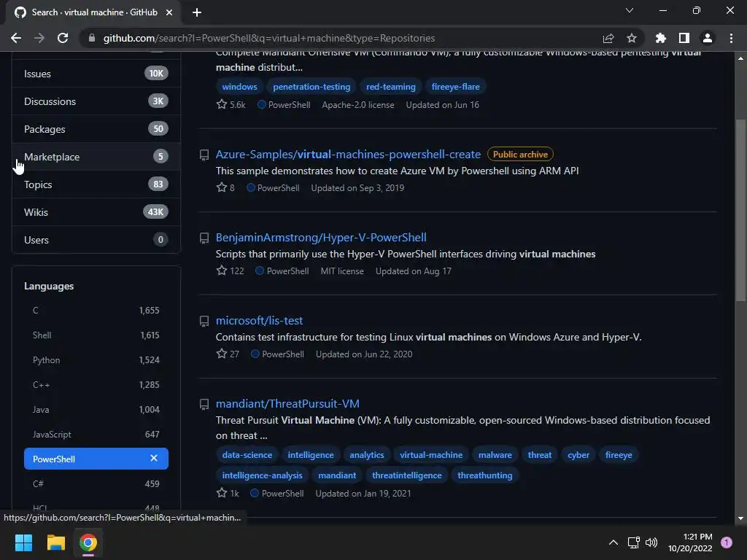Open the tab search chevron
Screen dimensions: 747x560
pyautogui.click(x=630, y=10)
